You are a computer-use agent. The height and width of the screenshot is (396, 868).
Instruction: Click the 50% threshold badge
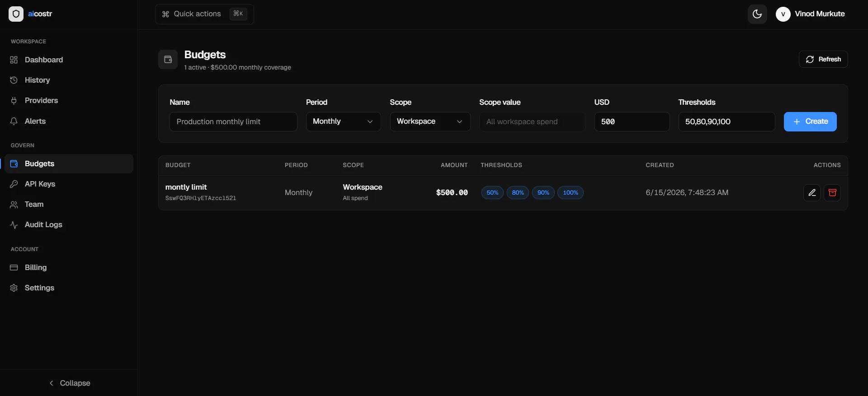tap(492, 193)
